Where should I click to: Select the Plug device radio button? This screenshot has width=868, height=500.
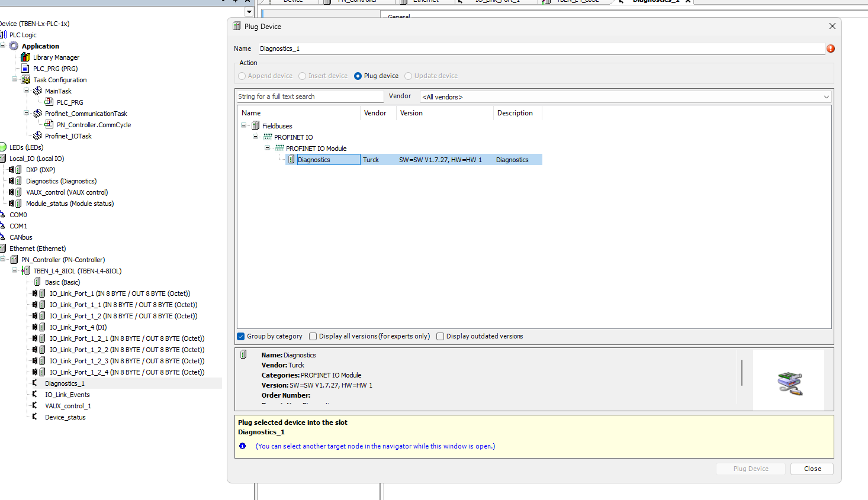pos(358,76)
